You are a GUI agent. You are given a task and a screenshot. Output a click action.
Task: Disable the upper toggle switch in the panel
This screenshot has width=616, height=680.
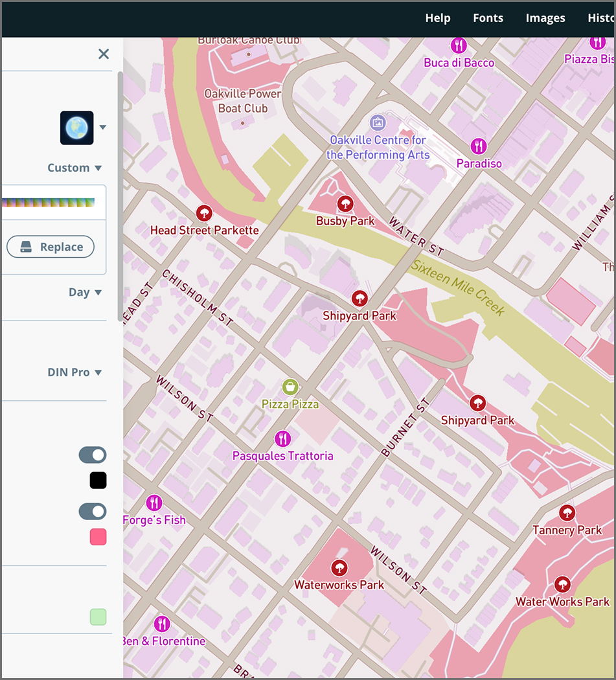point(92,455)
